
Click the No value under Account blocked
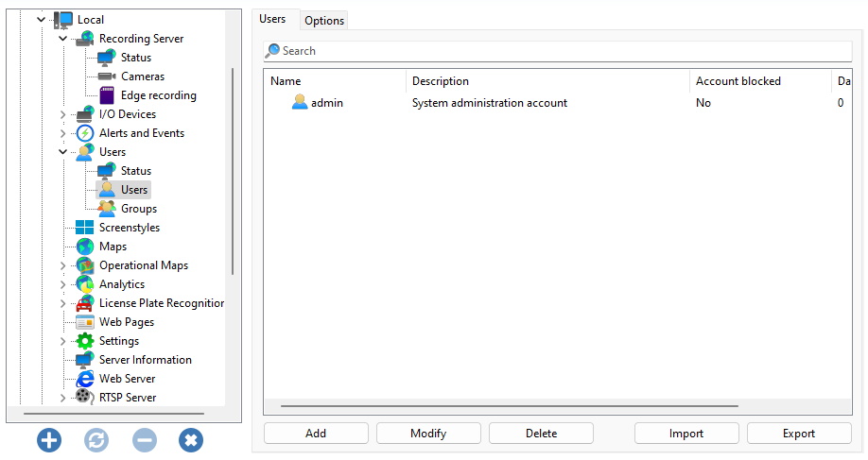coord(703,103)
